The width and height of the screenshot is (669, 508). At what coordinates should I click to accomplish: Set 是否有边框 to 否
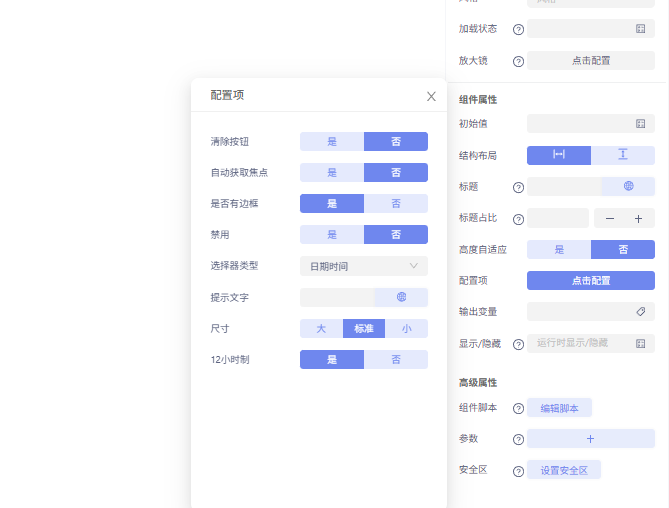point(396,203)
